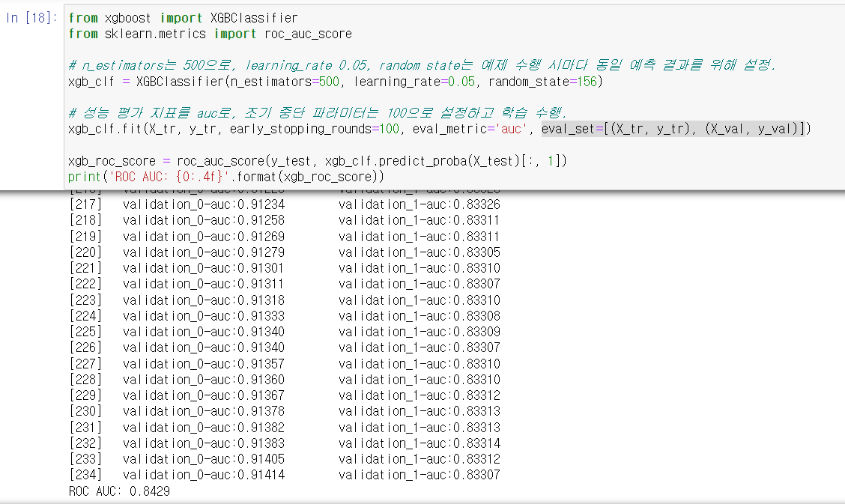845x504 pixels.
Task: Click the In [18] cell prompt
Action: (31, 18)
